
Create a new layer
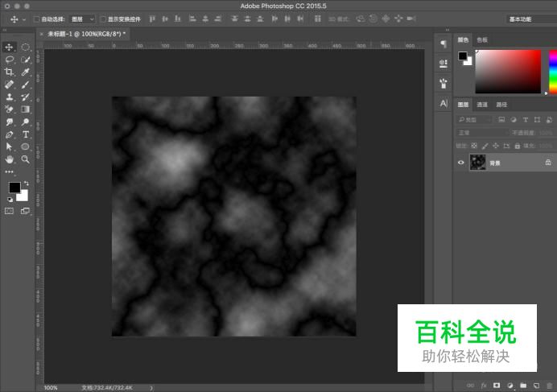tap(536, 386)
